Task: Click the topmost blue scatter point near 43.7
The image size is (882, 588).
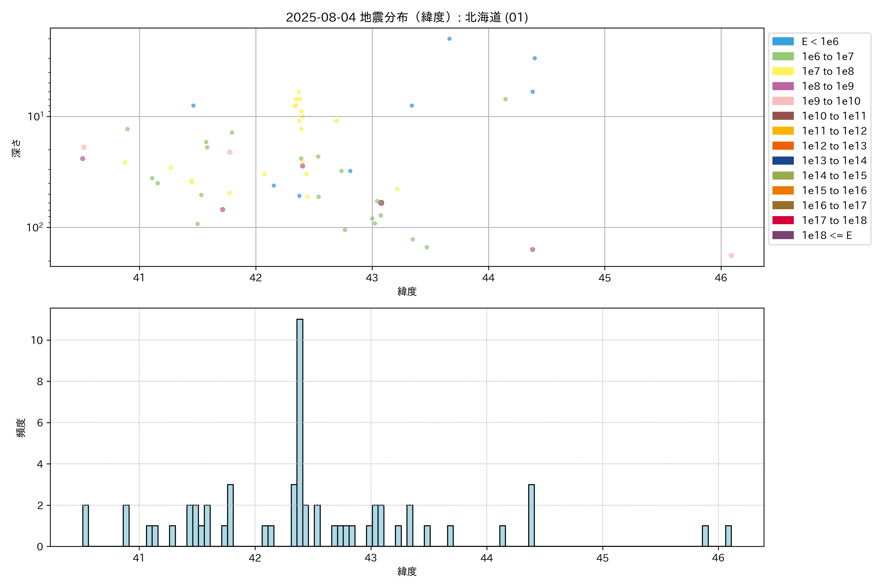Action: tap(449, 39)
